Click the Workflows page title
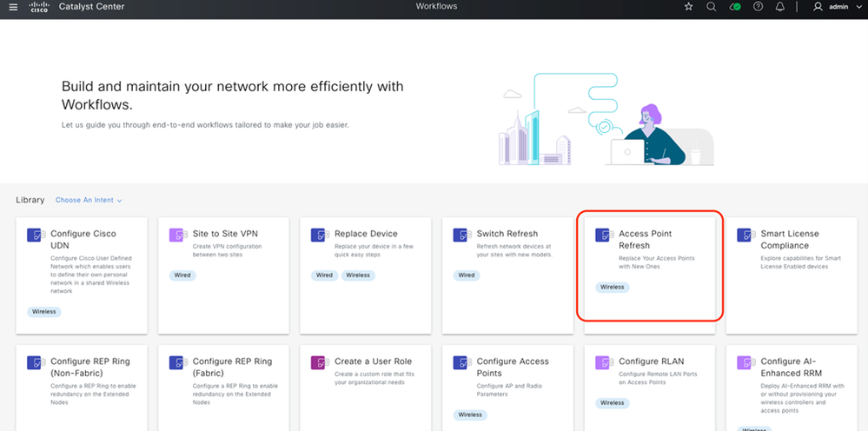Image resolution: width=868 pixels, height=431 pixels. pyautogui.click(x=436, y=7)
